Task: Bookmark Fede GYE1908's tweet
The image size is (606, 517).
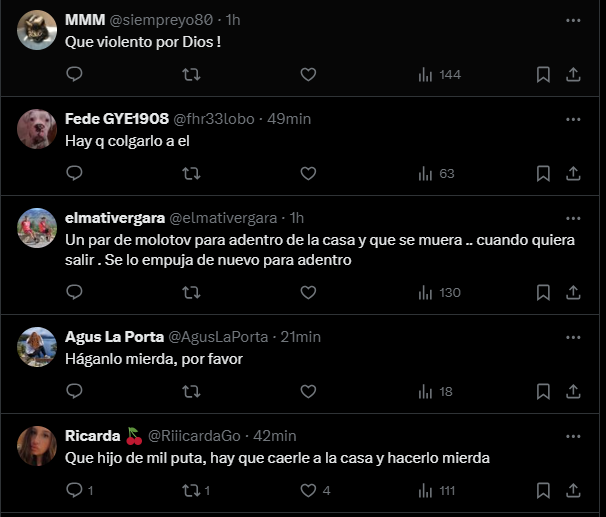Action: click(543, 173)
